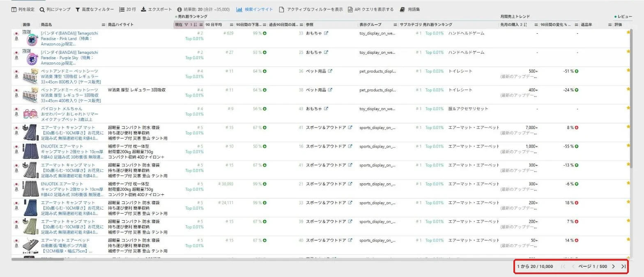Click the ページ 1 / 500 page indicator
The height and width of the screenshot is (277, 644).
tap(593, 266)
